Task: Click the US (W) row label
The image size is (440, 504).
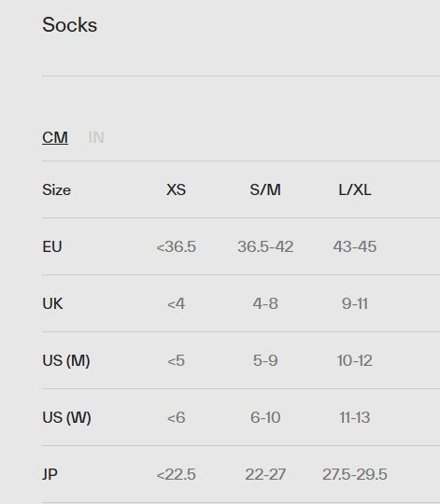Action: [66, 417]
